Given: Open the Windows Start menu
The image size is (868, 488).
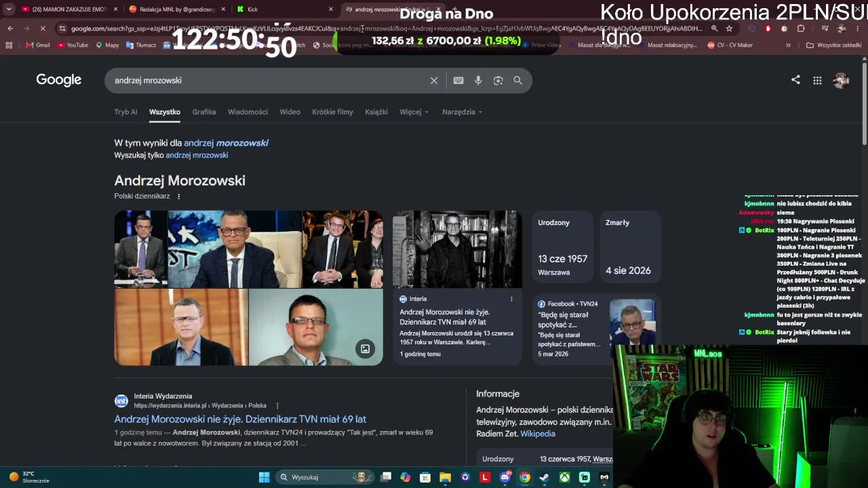Looking at the screenshot, I should tap(264, 477).
